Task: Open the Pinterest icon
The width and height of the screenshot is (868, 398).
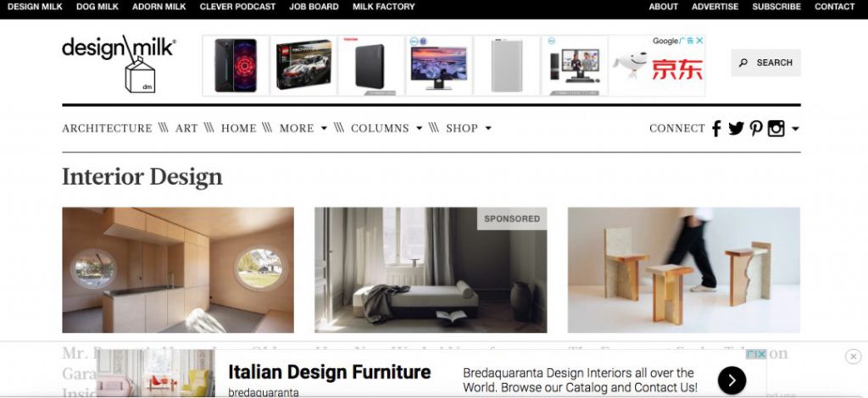Action: 756,128
